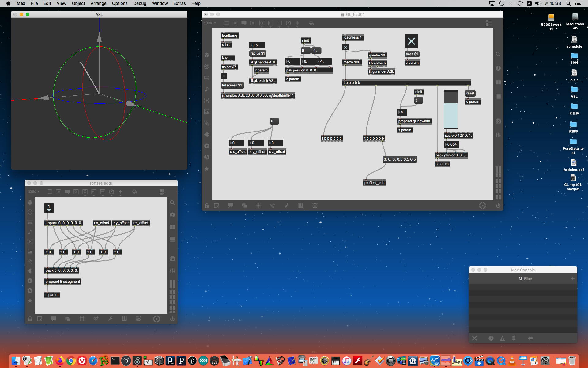The width and height of the screenshot is (588, 368).
Task: Expand the add object plus dropdown in GL_test01
Action: pos(297,23)
